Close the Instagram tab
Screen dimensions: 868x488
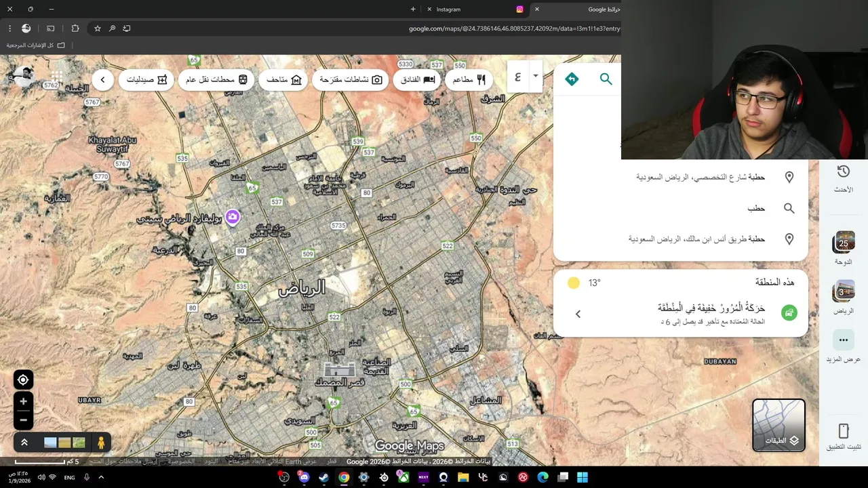(429, 9)
